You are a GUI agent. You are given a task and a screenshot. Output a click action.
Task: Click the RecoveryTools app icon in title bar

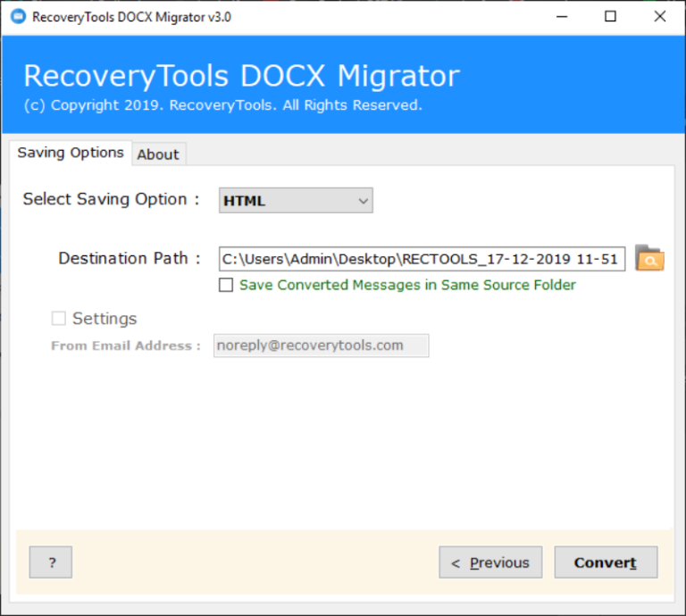18,17
